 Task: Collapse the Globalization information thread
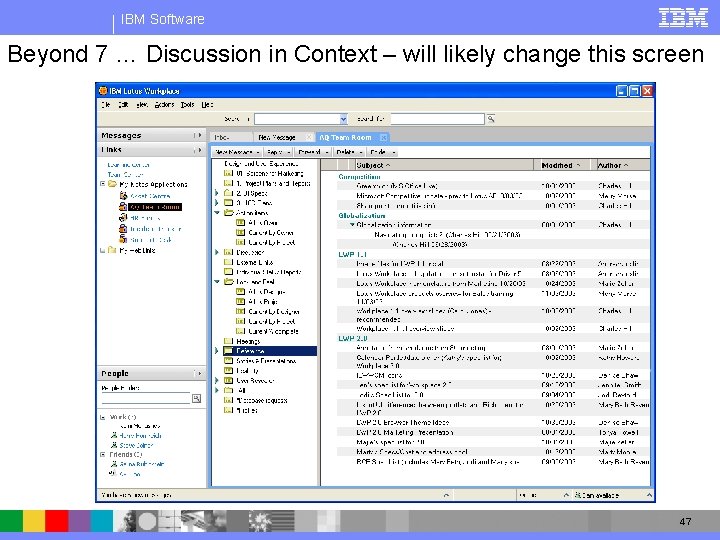[352, 225]
